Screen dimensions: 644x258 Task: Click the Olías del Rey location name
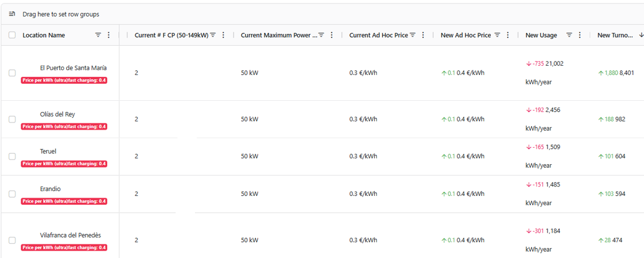pos(57,114)
